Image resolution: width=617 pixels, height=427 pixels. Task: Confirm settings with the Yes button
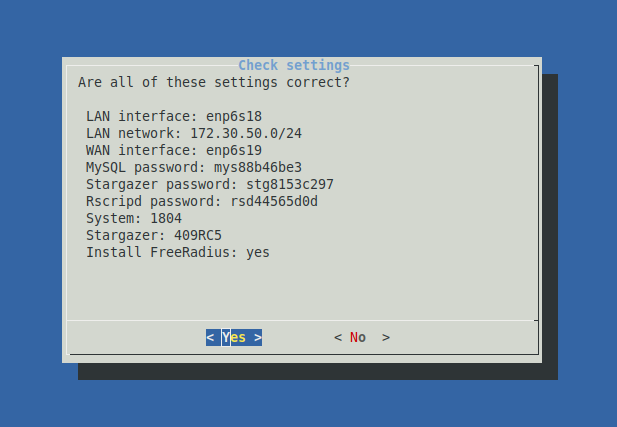click(234, 338)
